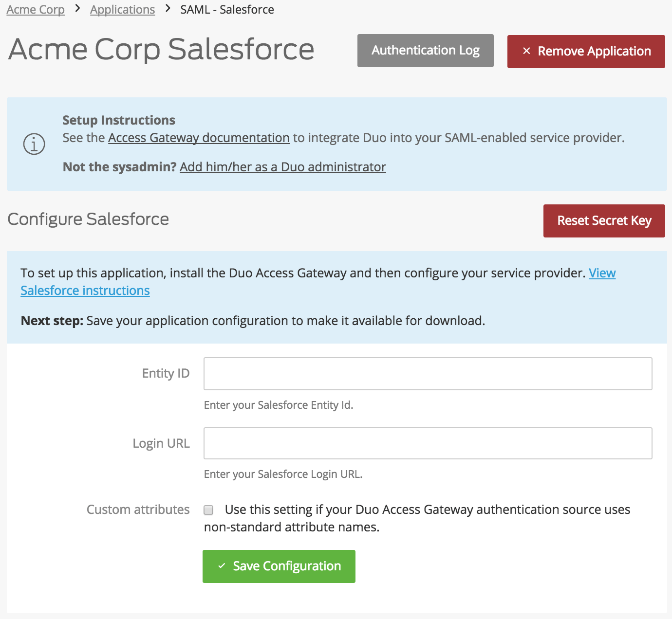Open the Add him/her as a Duo administrator link
This screenshot has width=672, height=619.
coord(282,167)
